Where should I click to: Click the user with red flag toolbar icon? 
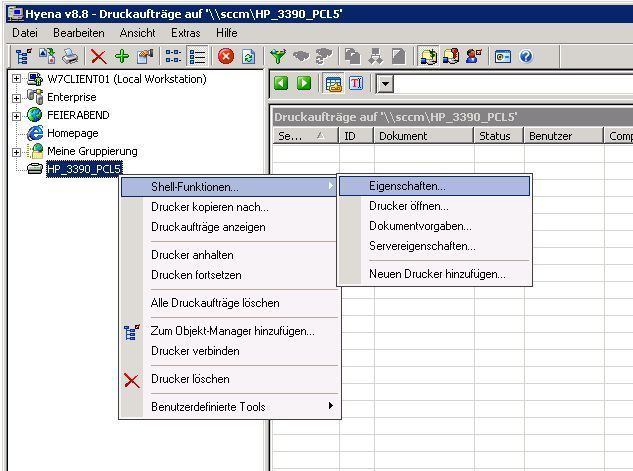pos(474,57)
